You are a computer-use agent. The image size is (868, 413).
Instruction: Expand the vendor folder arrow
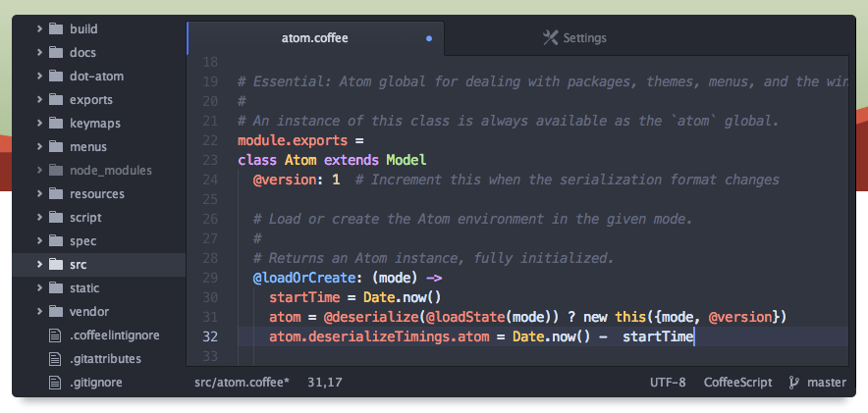point(39,312)
